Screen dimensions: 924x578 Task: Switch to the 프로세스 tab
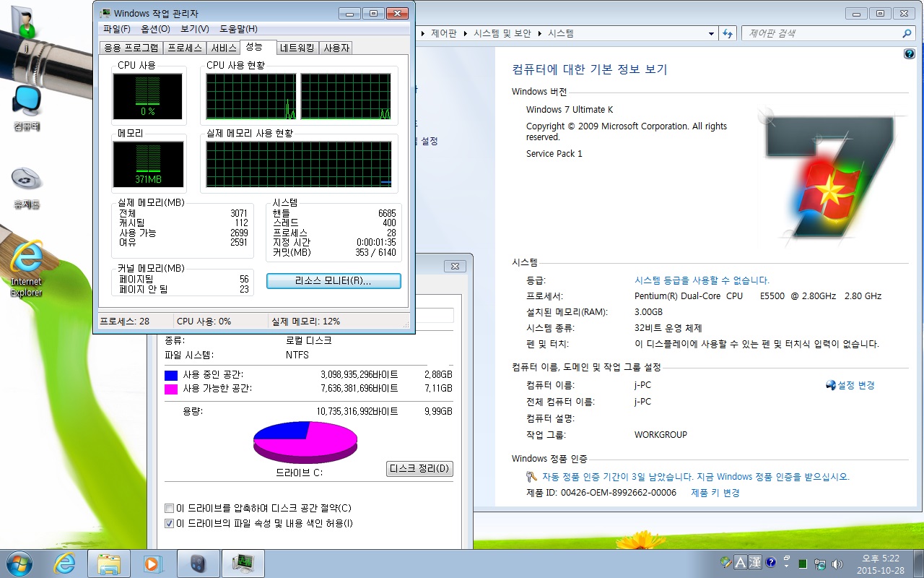184,48
